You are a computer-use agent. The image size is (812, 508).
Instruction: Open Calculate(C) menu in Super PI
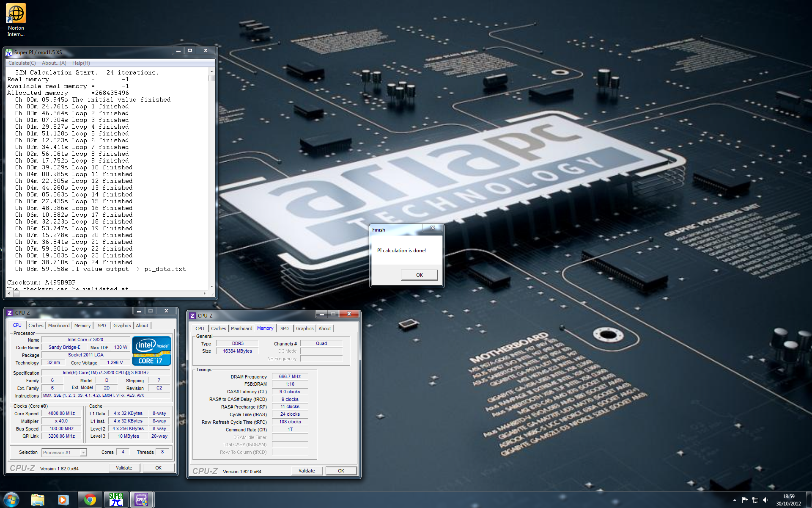(x=22, y=63)
